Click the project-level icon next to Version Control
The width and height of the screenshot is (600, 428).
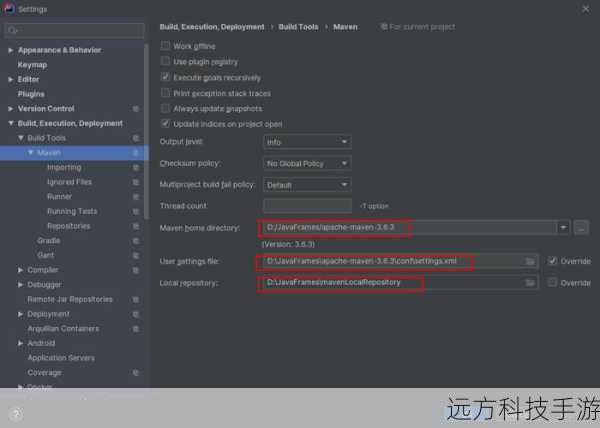(x=135, y=109)
